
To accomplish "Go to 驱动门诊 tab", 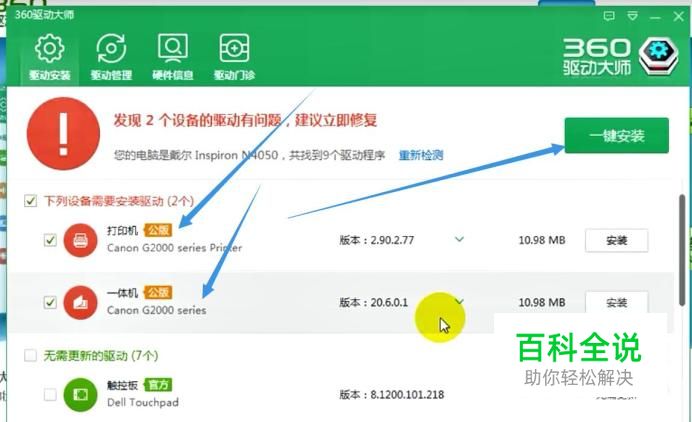I will point(234,57).
